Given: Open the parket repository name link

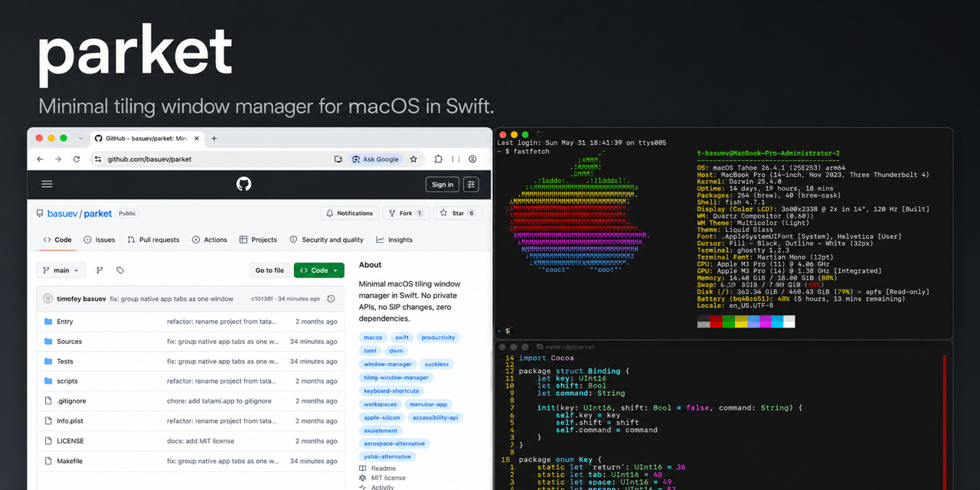Looking at the screenshot, I should coord(98,214).
